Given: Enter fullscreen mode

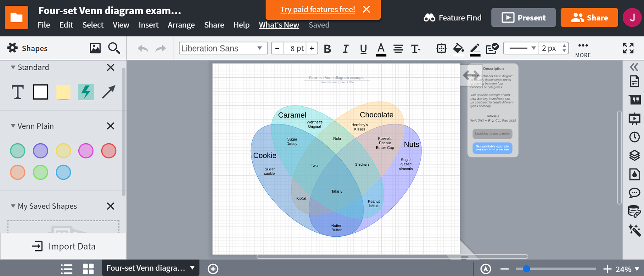Looking at the screenshot, I should click(628, 48).
